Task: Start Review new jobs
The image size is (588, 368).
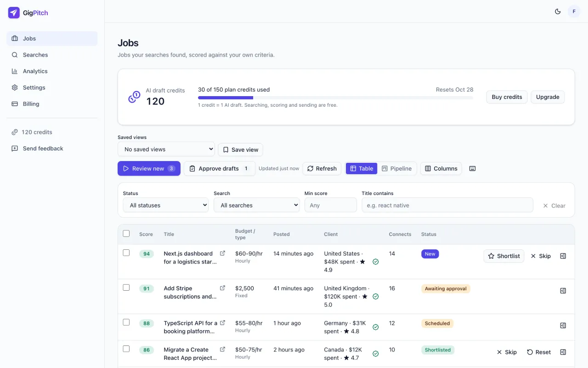Action: (149, 168)
